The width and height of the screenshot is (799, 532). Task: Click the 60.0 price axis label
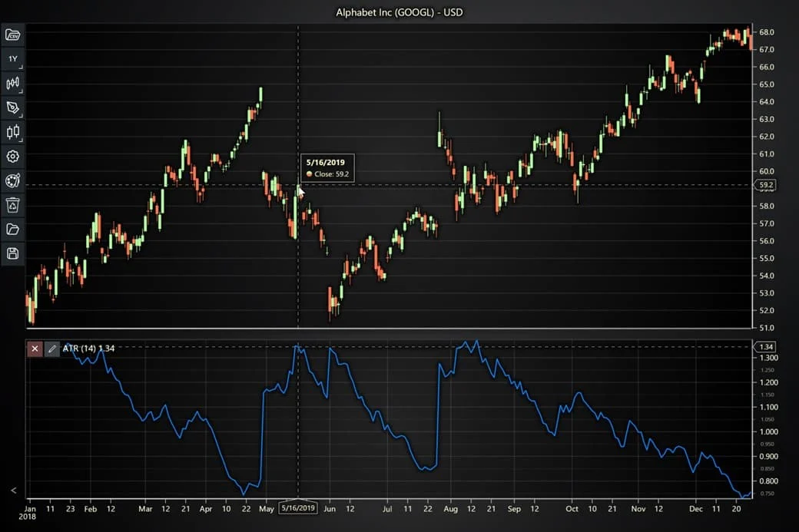point(766,171)
